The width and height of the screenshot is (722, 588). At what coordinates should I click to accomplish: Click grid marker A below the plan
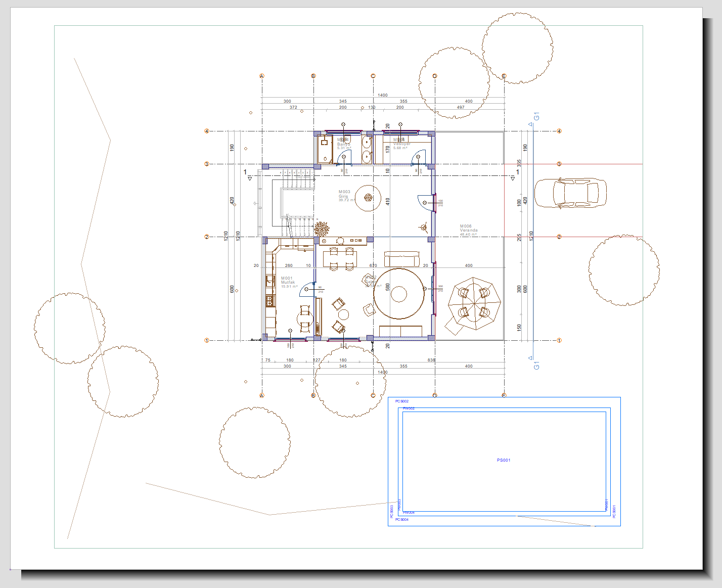[x=262, y=395]
